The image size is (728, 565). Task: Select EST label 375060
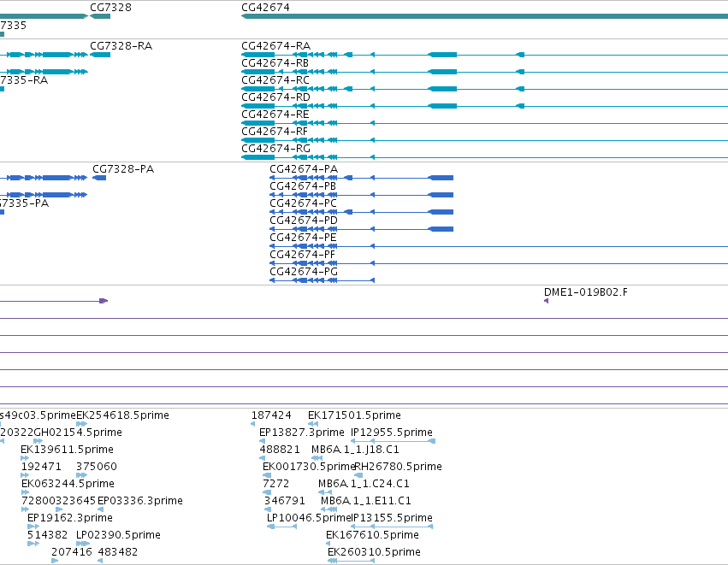(97, 467)
